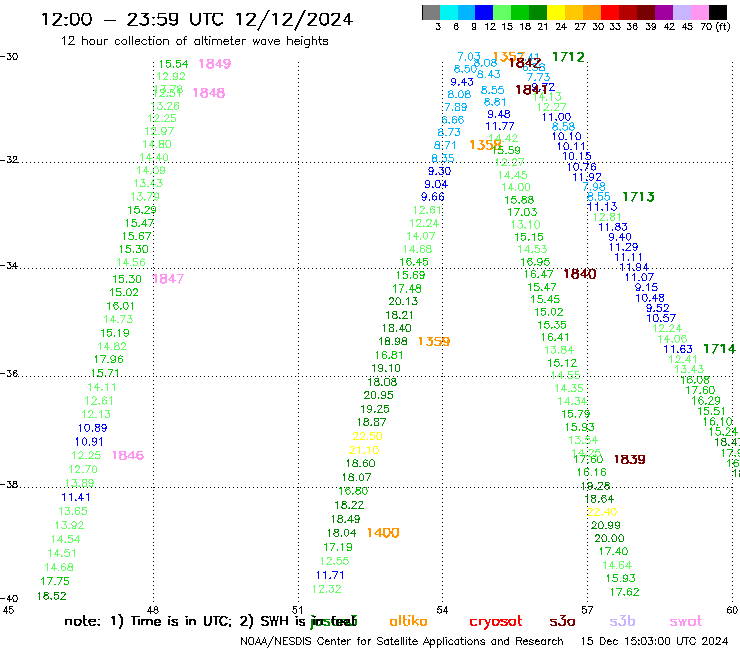Click the yellow wave height value '21.10'

(364, 450)
